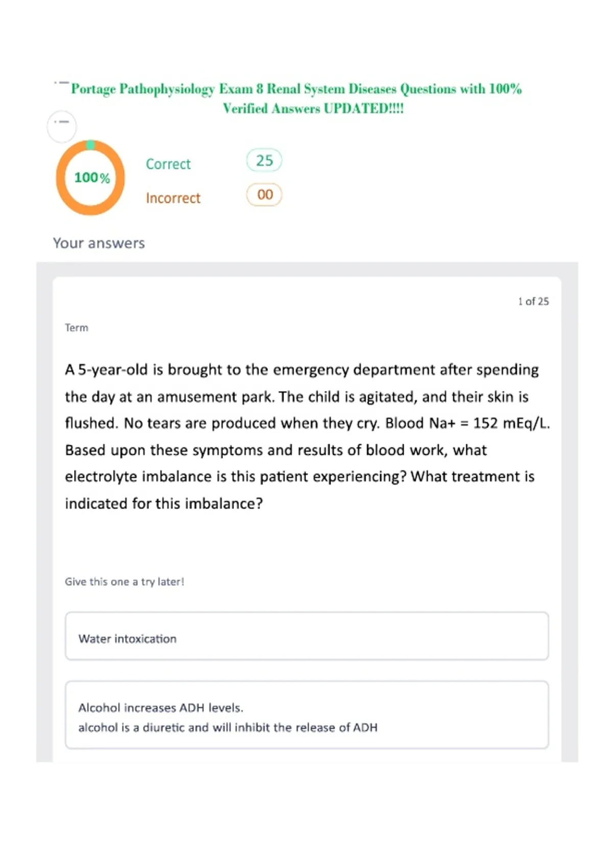
Task: Choose the Water intoxication answer option
Action: 307,636
